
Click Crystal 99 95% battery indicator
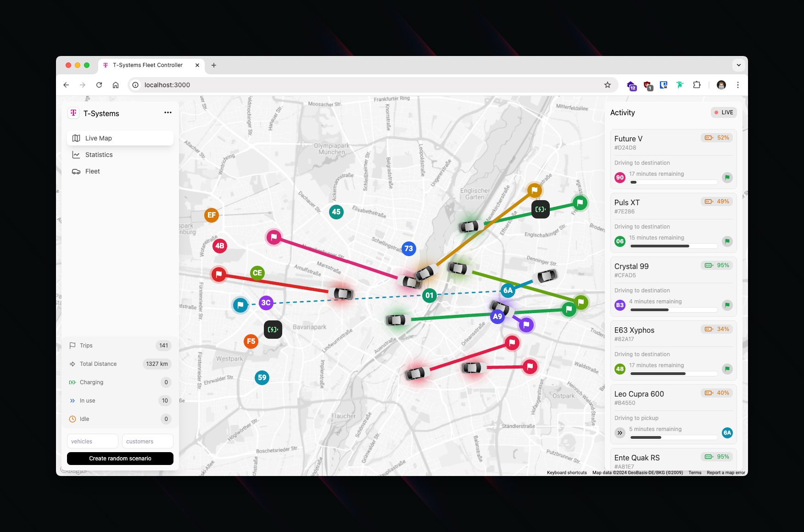(x=717, y=265)
